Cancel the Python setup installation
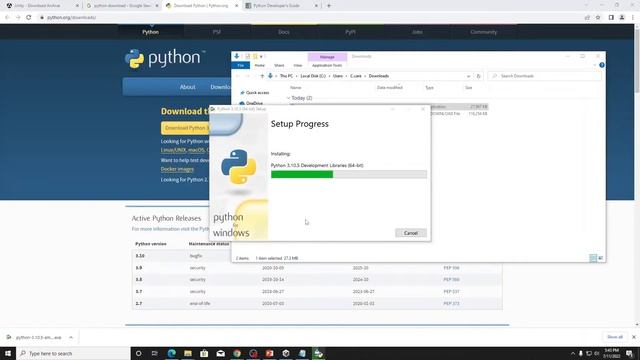Screen dimensions: 640x360 click(x=411, y=233)
